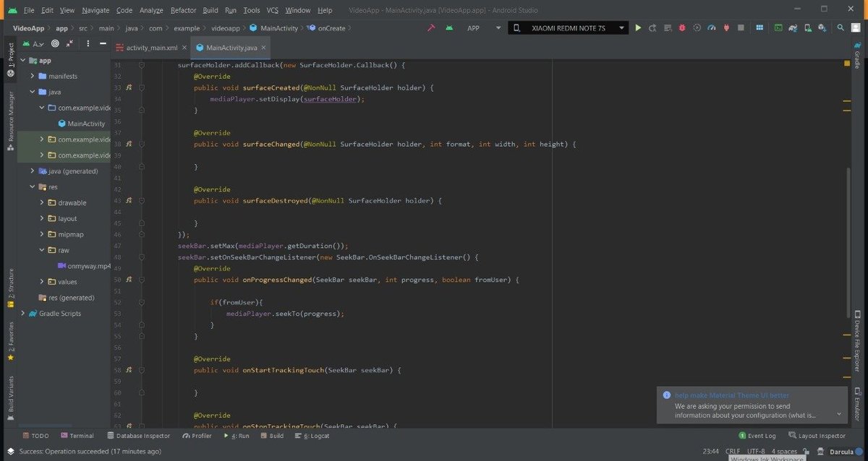This screenshot has height=461, width=868.
Task: Toggle code fold marker at line 33
Action: pyautogui.click(x=142, y=87)
